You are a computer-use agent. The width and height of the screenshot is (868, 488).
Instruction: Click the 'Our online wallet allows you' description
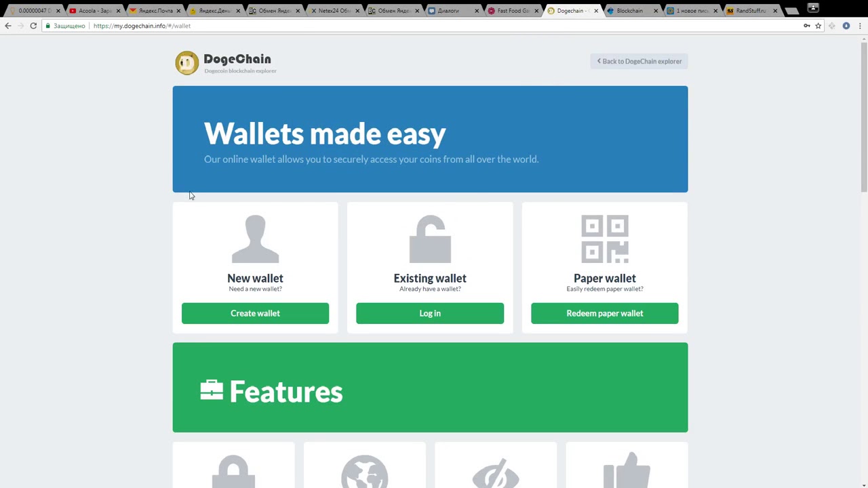click(371, 159)
